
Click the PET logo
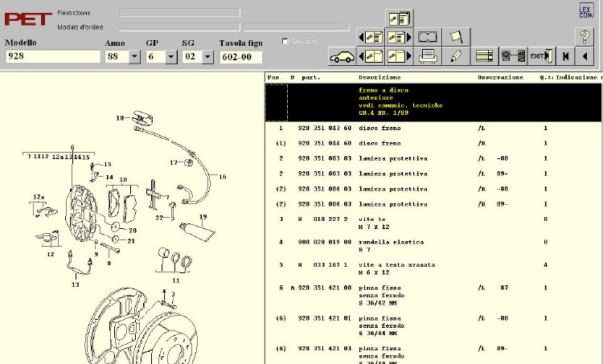(x=28, y=19)
